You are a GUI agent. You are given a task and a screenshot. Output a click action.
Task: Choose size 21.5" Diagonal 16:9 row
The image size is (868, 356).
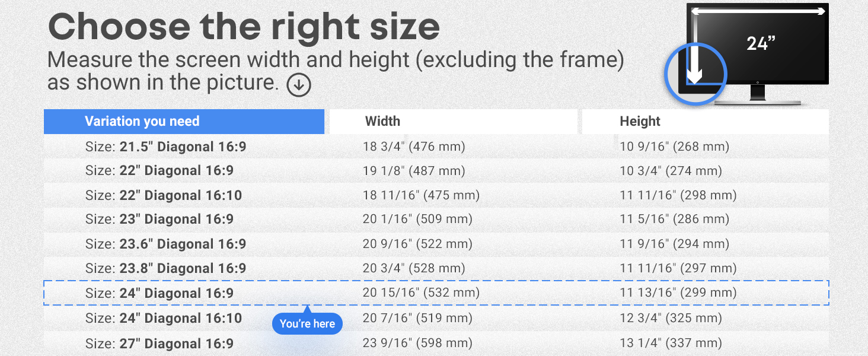click(165, 146)
